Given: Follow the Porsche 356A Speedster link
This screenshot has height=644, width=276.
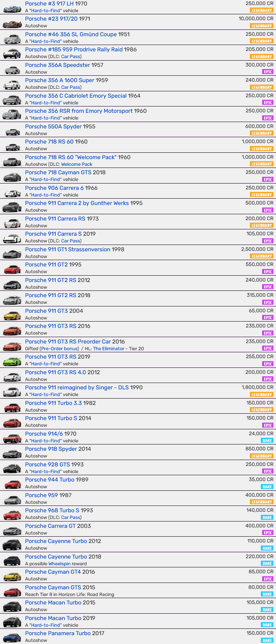Looking at the screenshot, I should 57,65.
